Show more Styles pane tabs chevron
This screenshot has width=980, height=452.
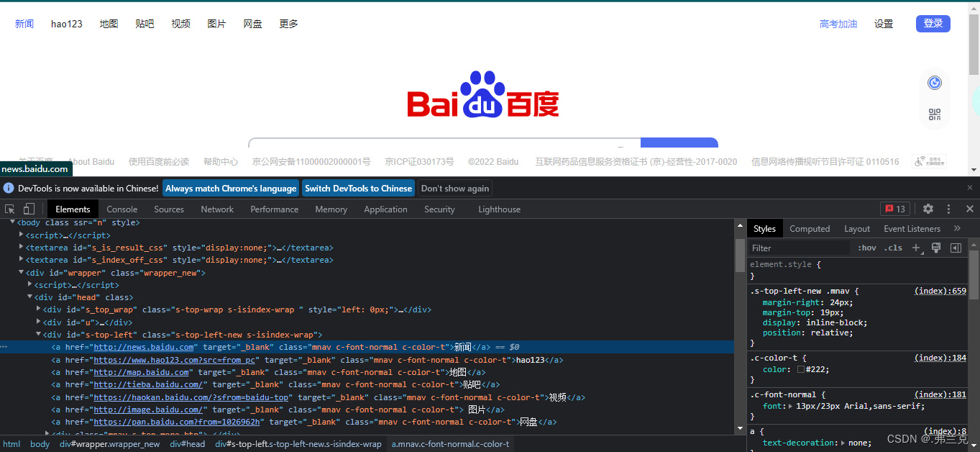point(957,228)
